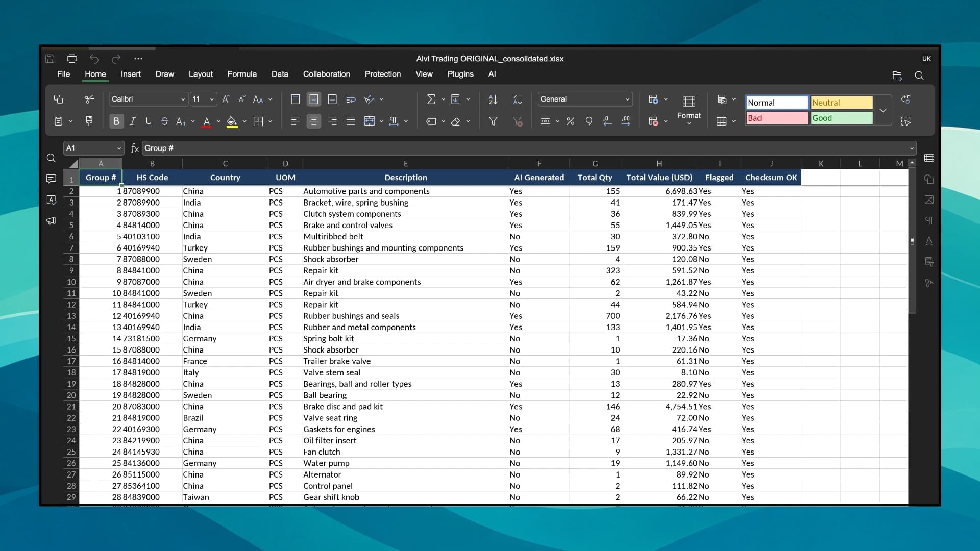Expand the formula bar
The width and height of the screenshot is (980, 551).
click(912, 148)
